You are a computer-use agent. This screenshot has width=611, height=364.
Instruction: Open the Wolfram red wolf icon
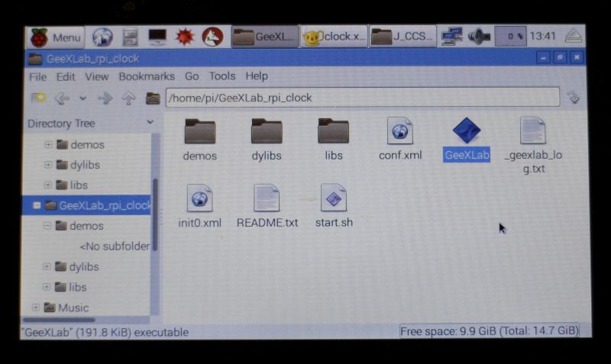coord(212,37)
